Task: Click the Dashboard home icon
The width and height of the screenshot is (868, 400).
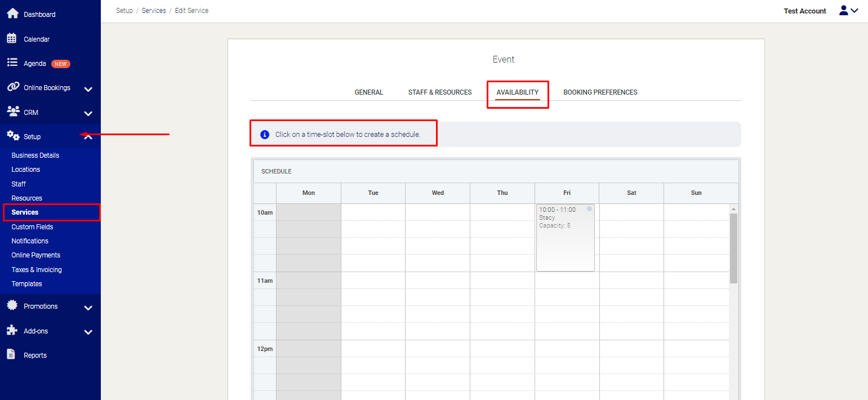Action: (x=12, y=14)
